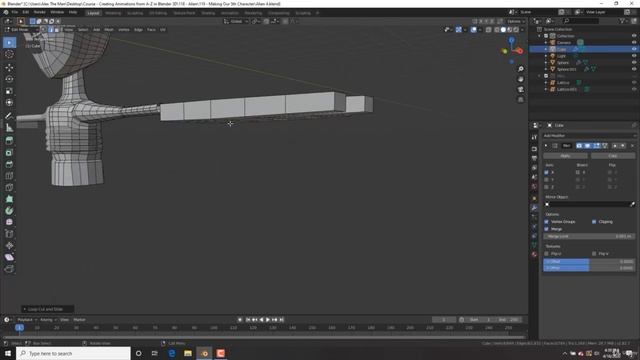Click the zoom view magnifier gizmo
640x360 pixels.
520,69
